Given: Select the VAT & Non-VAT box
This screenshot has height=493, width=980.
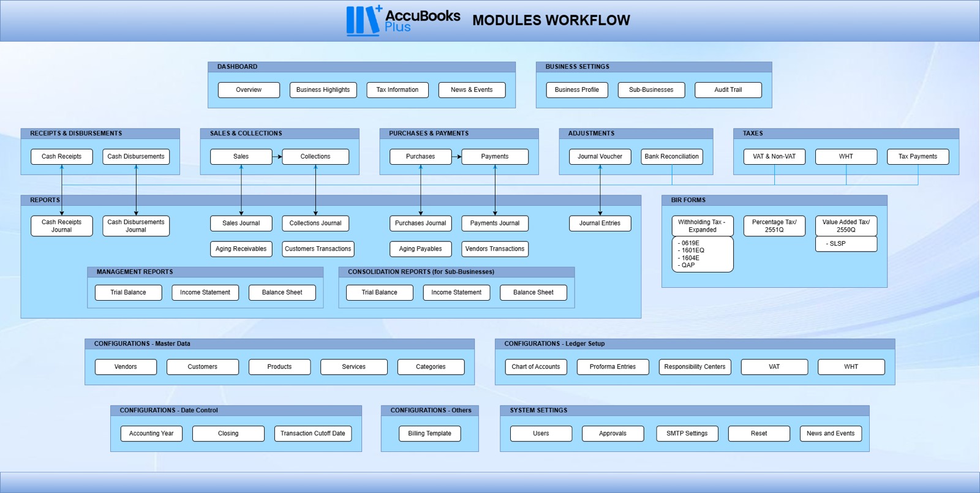Looking at the screenshot, I should coord(774,157).
